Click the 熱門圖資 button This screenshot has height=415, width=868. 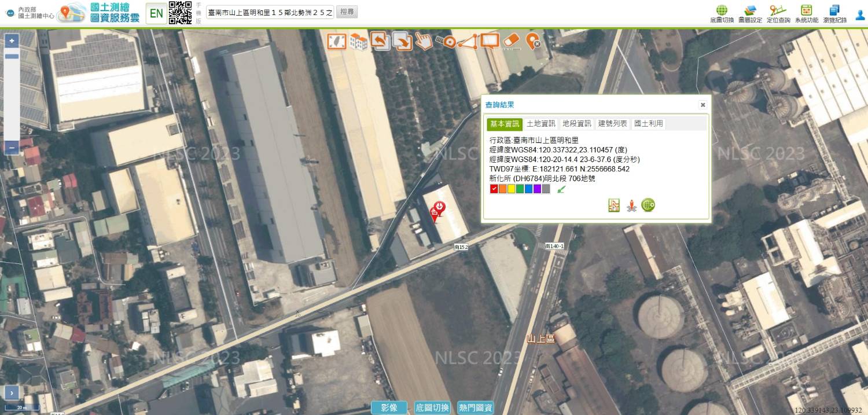[475, 407]
